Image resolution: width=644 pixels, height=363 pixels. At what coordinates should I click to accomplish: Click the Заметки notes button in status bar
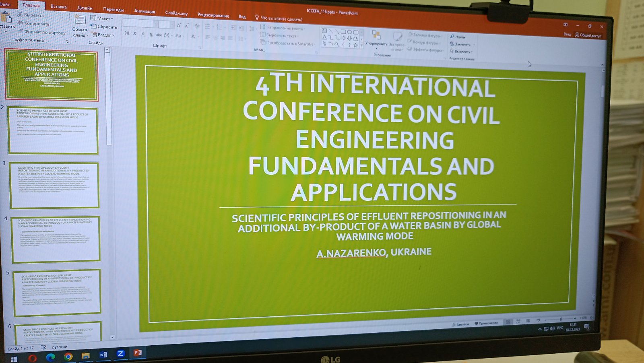pos(460,324)
